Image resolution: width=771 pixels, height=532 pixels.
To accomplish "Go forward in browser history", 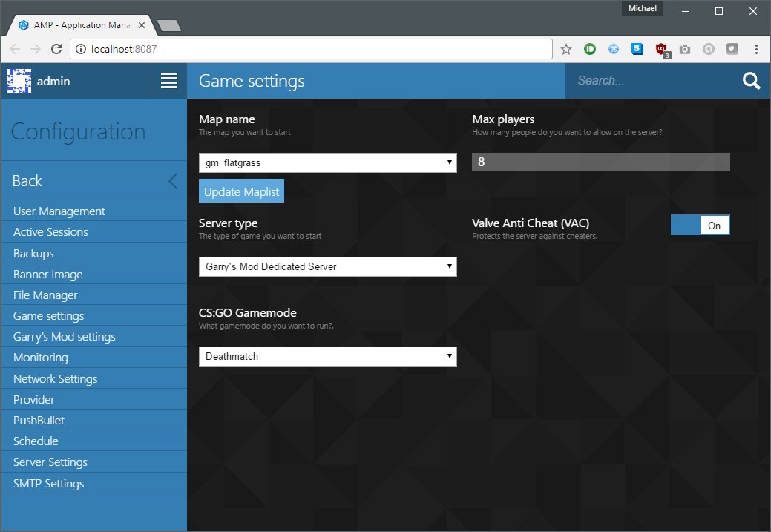I will (x=36, y=49).
